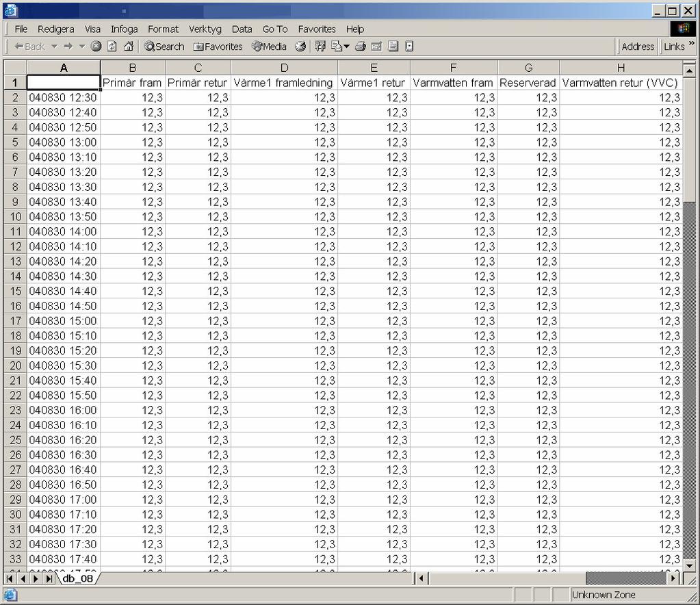Click the Select All corner box
This screenshot has height=605, width=700.
15,68
